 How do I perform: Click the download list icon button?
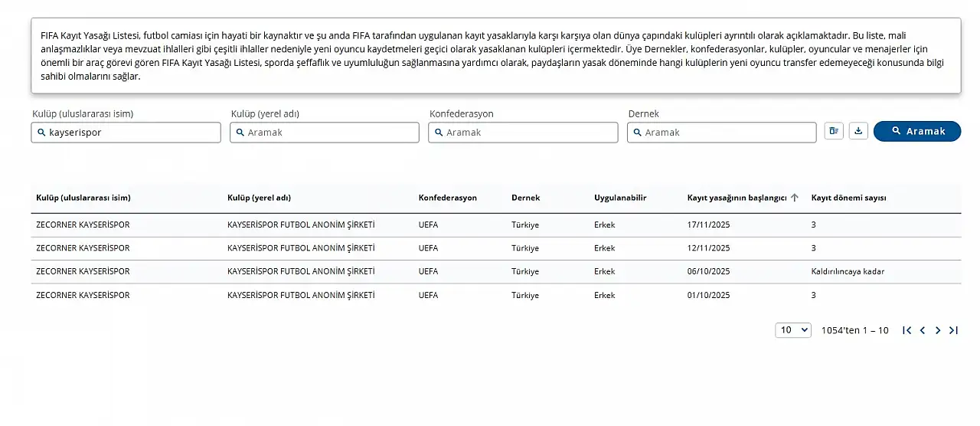tap(858, 131)
